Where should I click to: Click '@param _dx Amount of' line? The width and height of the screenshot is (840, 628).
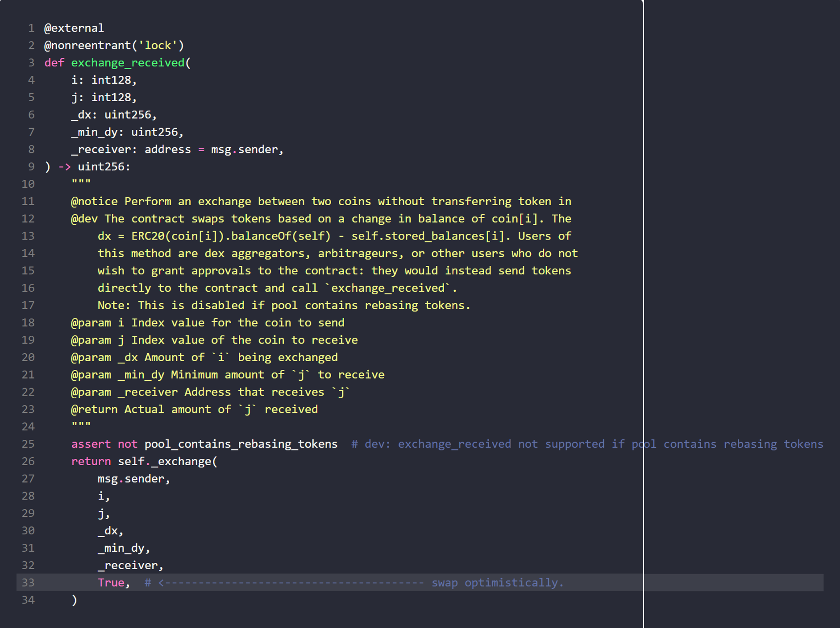[204, 358]
